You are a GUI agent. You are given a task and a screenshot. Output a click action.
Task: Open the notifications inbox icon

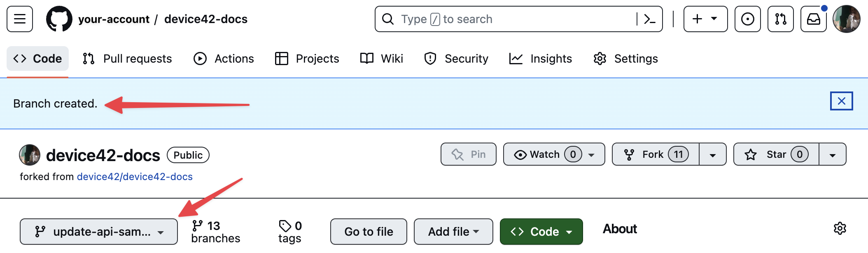[813, 19]
